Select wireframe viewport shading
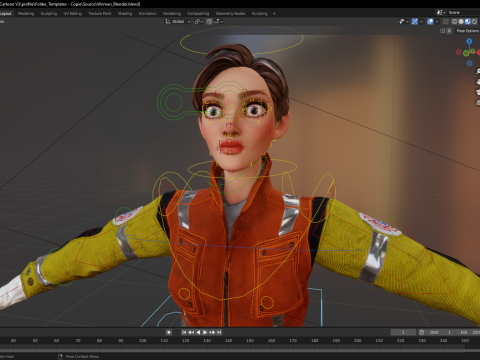Image resolution: width=480 pixels, height=360 pixels. [454, 21]
